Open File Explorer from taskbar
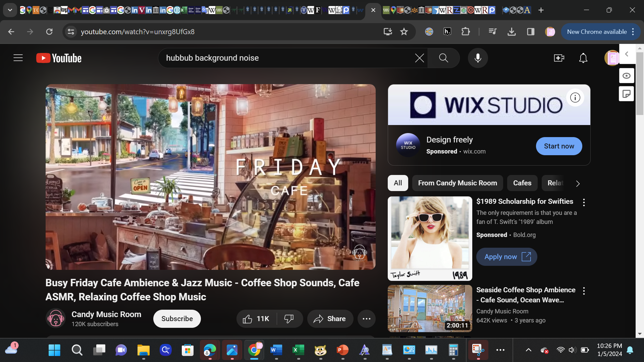The width and height of the screenshot is (644, 362). tap(143, 350)
